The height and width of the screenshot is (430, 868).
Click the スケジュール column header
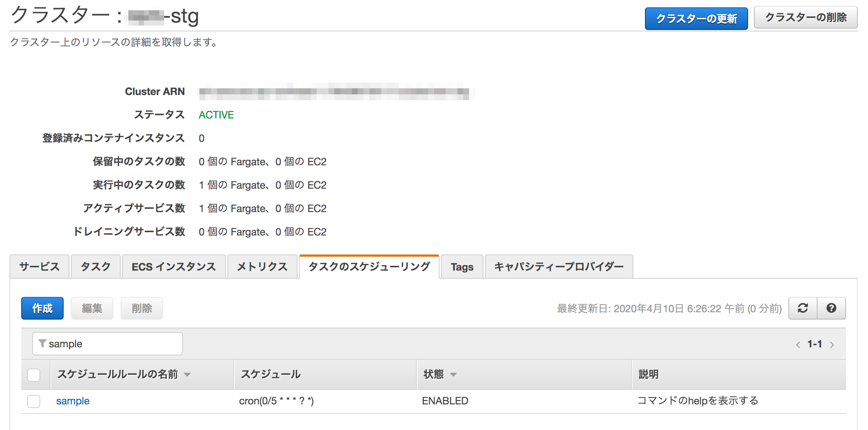[x=271, y=374]
